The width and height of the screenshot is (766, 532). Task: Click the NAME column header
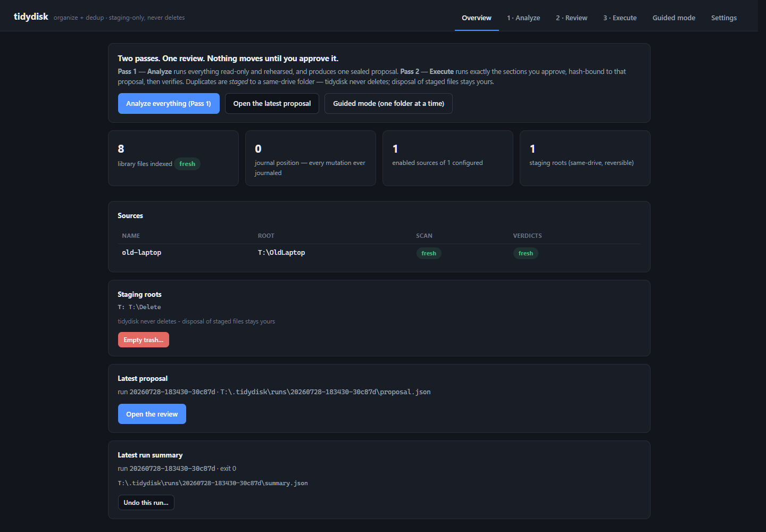[x=131, y=236]
